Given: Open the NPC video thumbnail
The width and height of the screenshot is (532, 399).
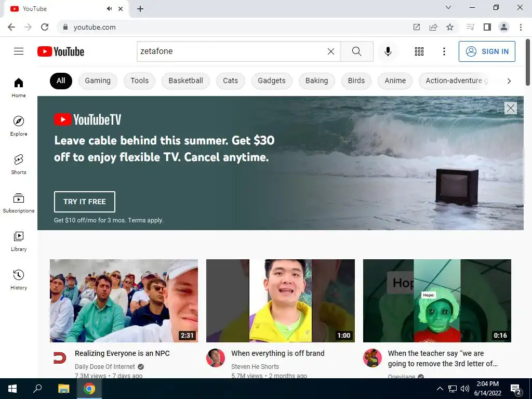Looking at the screenshot, I should click(124, 301).
